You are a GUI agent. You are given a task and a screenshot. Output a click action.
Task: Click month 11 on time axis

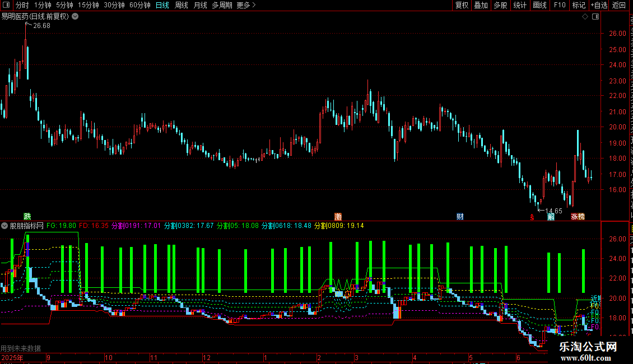point(153,357)
